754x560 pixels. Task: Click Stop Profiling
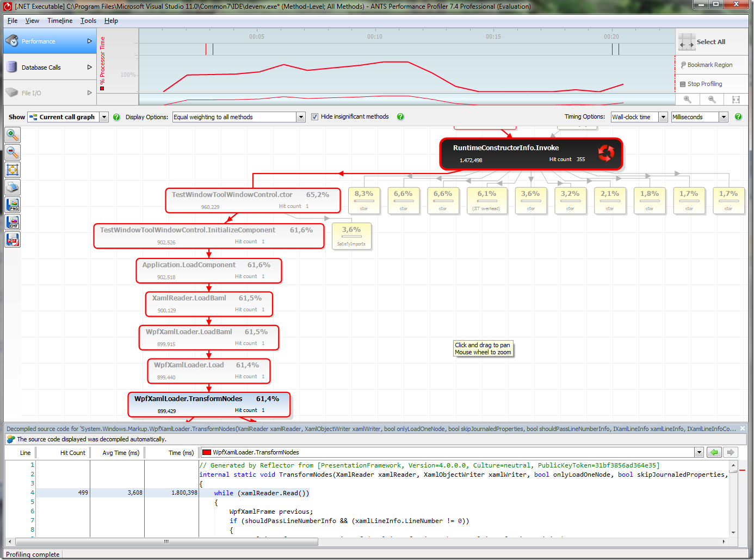pyautogui.click(x=712, y=84)
